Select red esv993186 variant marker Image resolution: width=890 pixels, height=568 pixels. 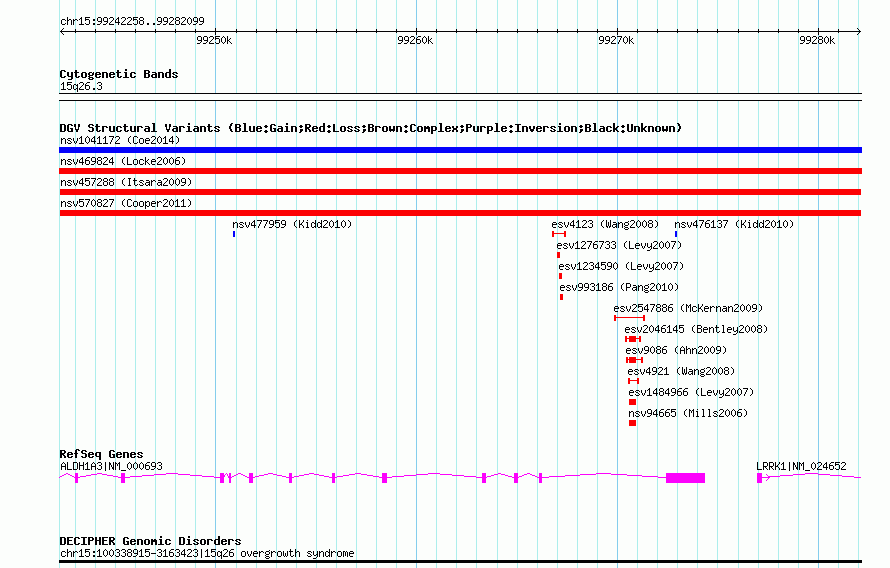point(561,297)
